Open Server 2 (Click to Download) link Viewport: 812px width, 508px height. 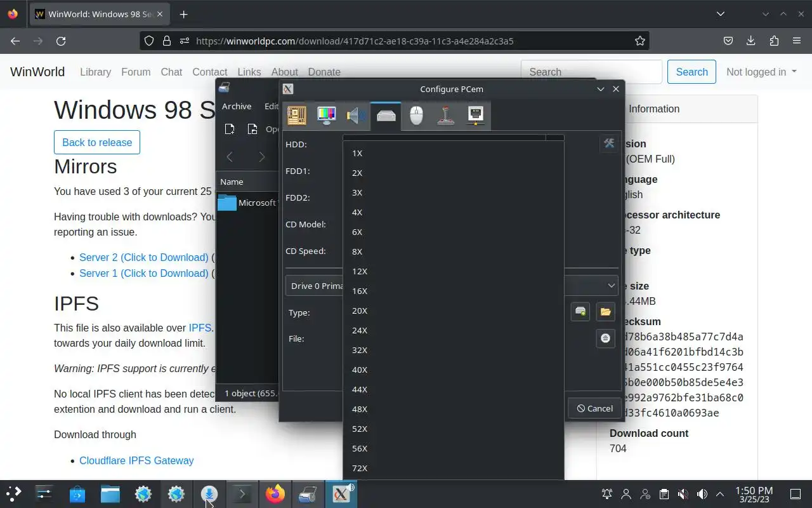(144, 257)
